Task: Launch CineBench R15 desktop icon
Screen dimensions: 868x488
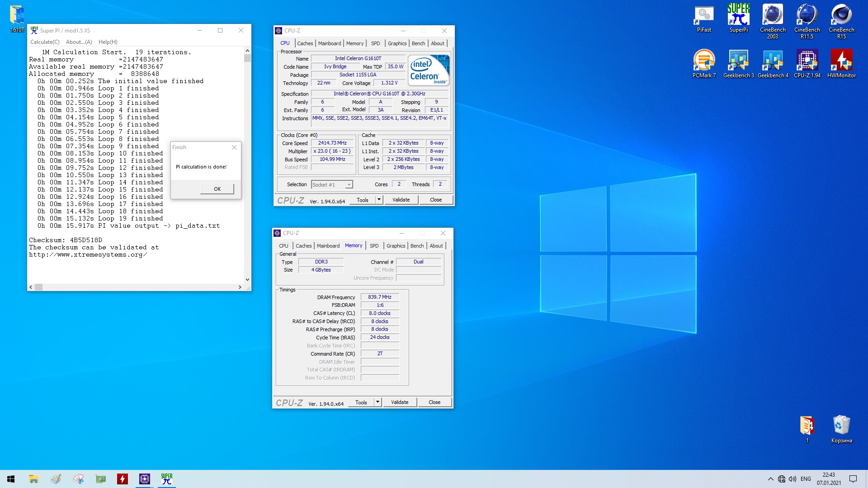Action: (x=841, y=22)
